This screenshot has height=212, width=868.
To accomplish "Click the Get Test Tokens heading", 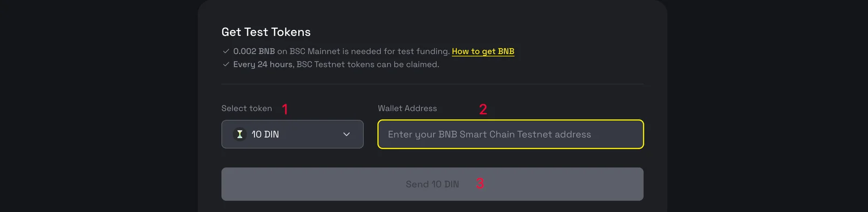I will point(266,32).
